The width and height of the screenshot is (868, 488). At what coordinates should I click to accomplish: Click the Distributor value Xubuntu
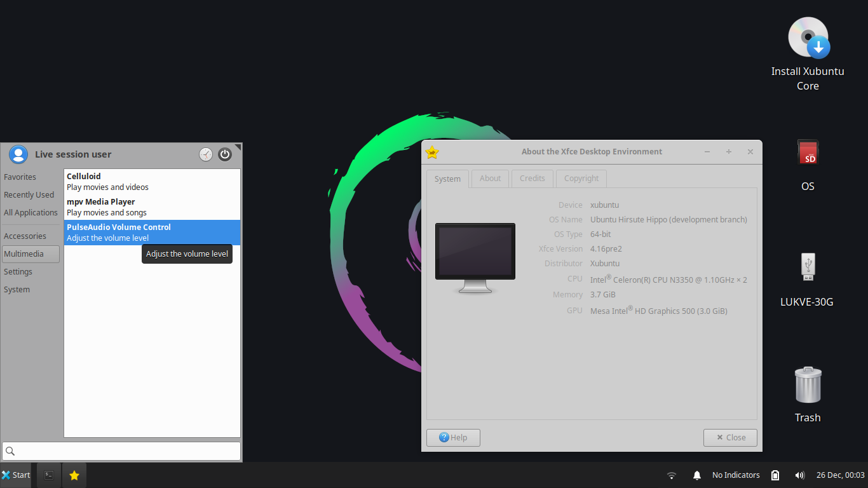click(x=605, y=264)
